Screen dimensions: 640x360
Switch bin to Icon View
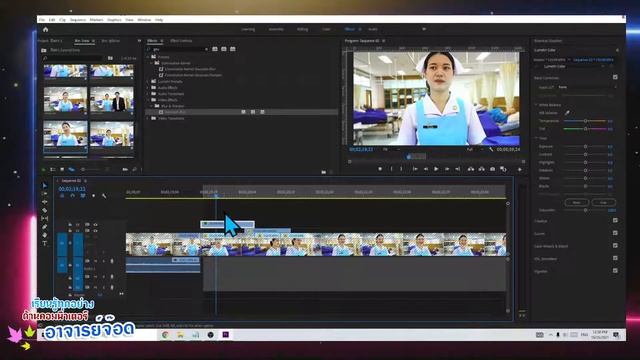click(62, 169)
